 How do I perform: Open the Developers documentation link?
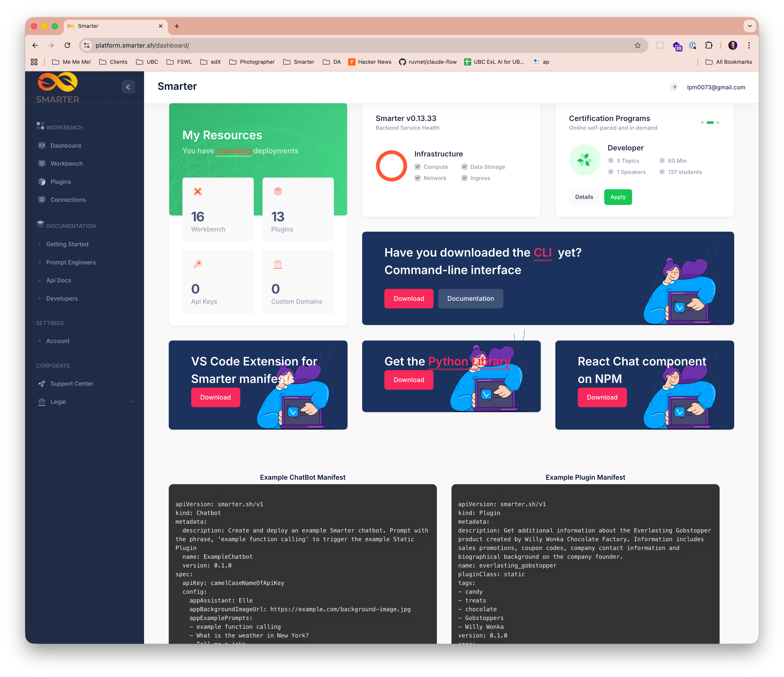pyautogui.click(x=62, y=299)
